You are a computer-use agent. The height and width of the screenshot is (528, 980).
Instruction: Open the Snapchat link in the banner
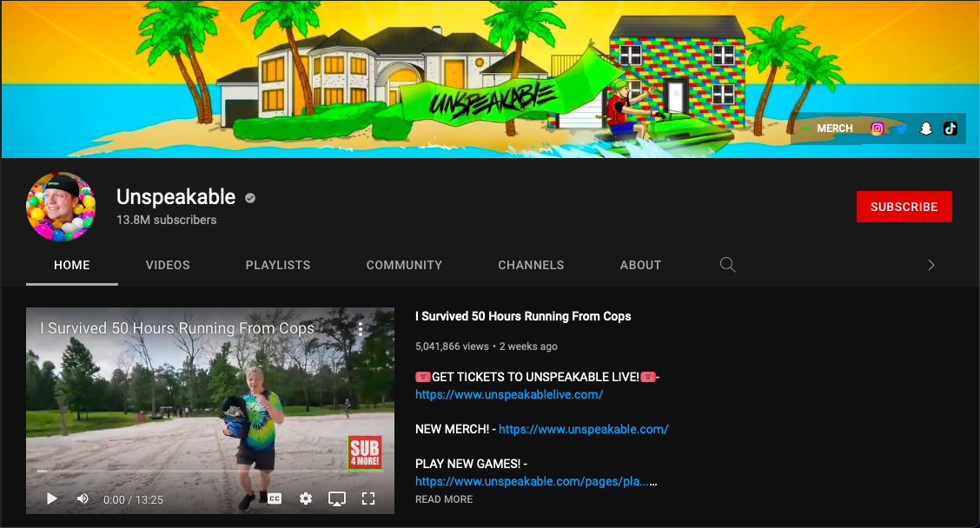click(x=925, y=129)
